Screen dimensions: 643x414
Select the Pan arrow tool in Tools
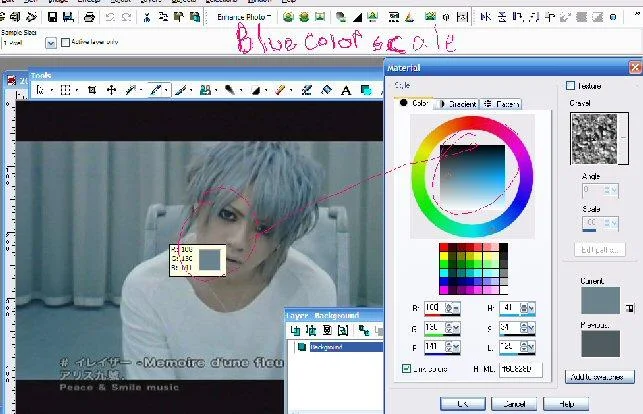[40, 90]
